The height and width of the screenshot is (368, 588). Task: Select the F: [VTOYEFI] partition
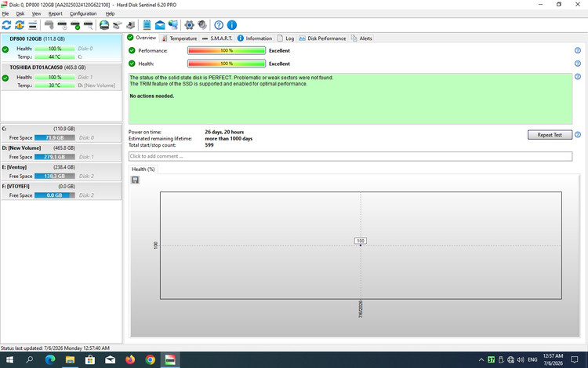pyautogui.click(x=61, y=191)
